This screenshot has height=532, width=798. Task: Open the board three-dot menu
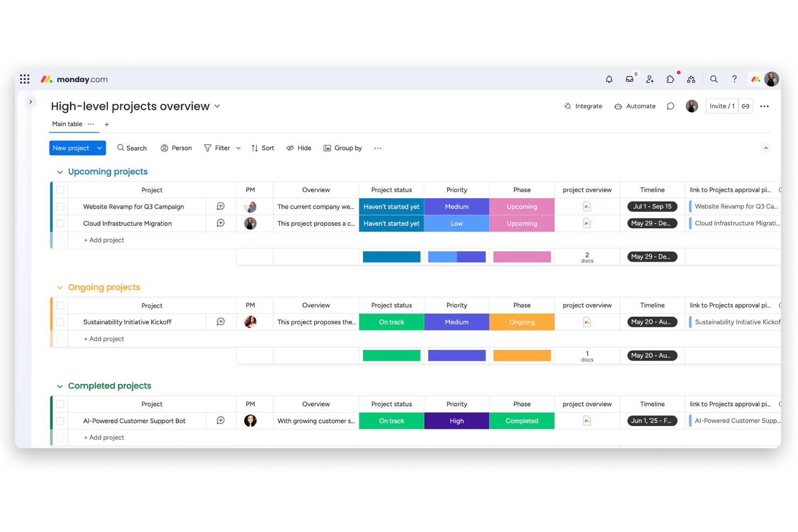pyautogui.click(x=765, y=106)
